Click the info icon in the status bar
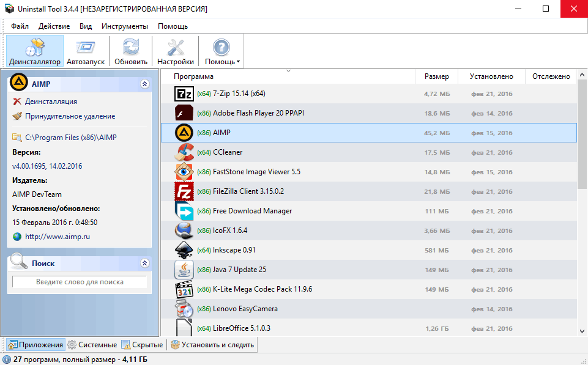Image resolution: width=588 pixels, height=365 pixels. point(7,359)
